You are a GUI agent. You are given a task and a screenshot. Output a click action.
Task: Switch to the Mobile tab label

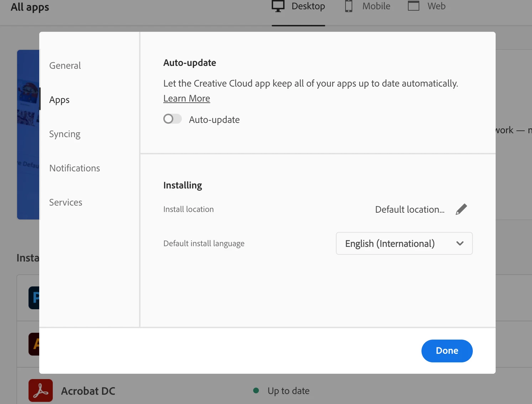376,6
